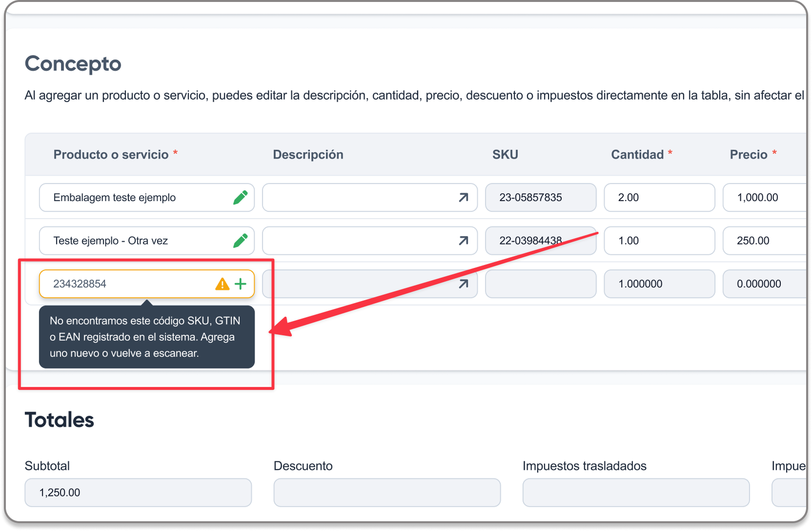Click the green pencil icon for Embalagem teste ejemplo
The image size is (812, 531).
tap(240, 198)
